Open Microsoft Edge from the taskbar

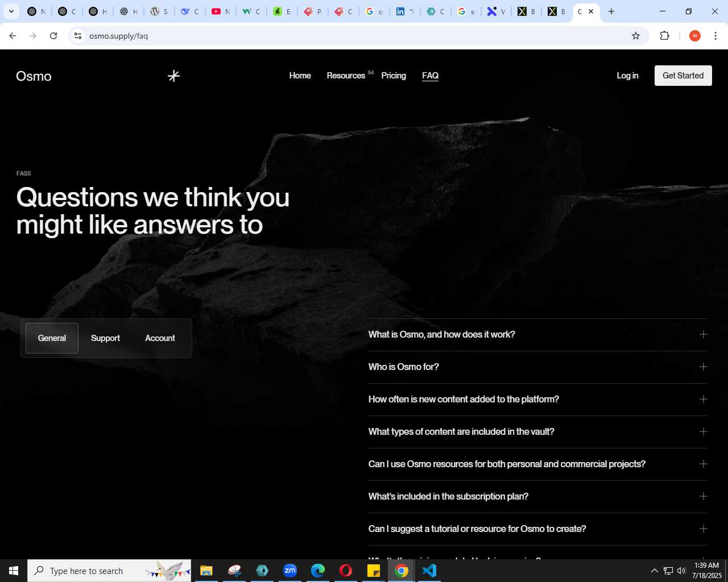[x=318, y=571]
